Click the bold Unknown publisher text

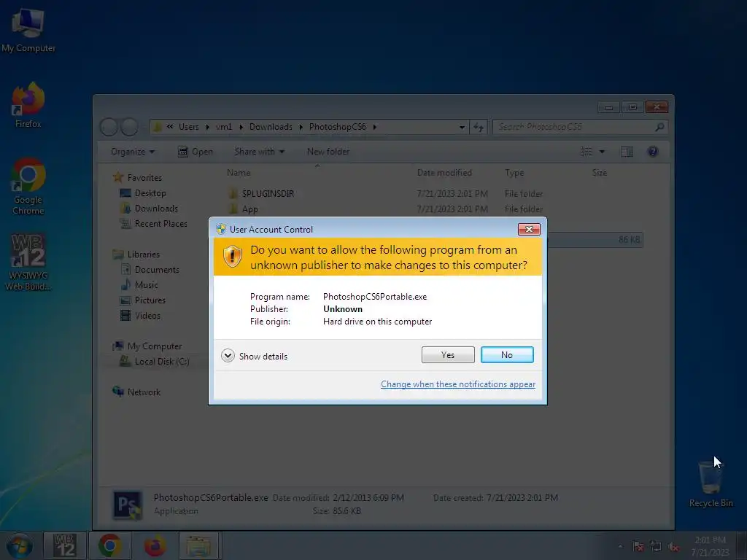(x=343, y=309)
